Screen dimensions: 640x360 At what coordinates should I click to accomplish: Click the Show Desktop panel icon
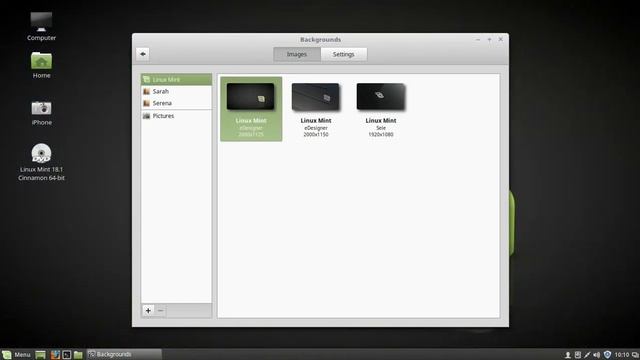40,354
